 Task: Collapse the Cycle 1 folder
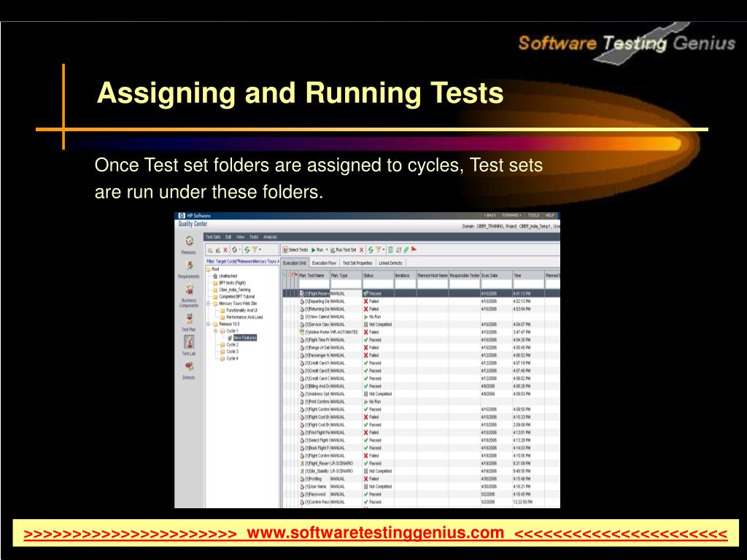pyautogui.click(x=215, y=330)
